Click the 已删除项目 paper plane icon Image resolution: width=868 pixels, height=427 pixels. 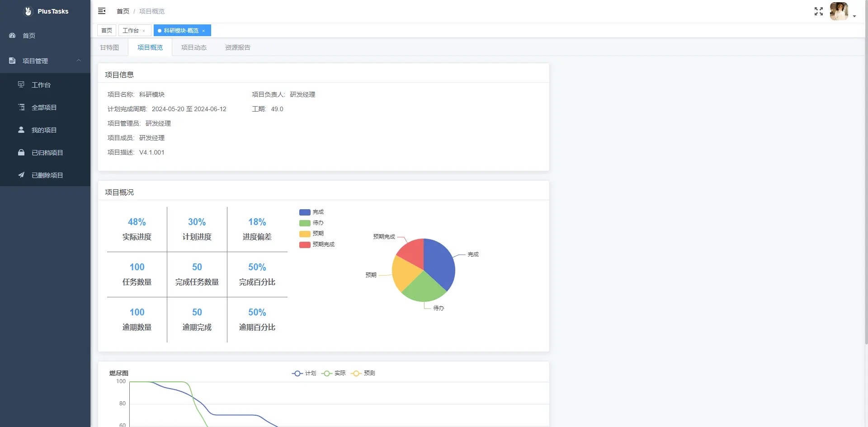pos(21,175)
